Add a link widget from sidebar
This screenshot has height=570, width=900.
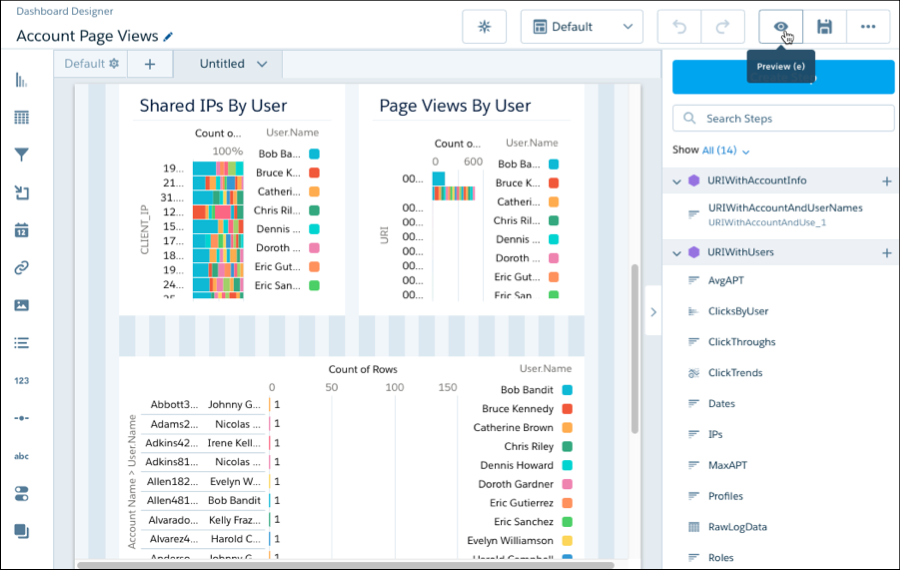pyautogui.click(x=21, y=267)
